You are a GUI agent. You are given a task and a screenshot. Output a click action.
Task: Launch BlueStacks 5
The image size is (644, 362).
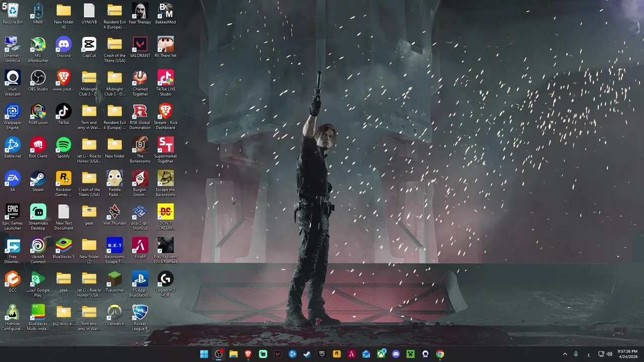click(63, 248)
